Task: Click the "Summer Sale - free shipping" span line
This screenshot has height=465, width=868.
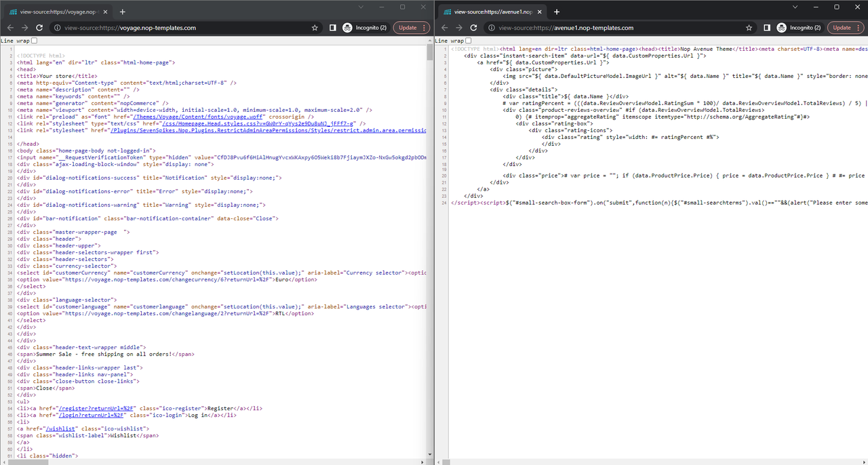Action: pos(106,354)
